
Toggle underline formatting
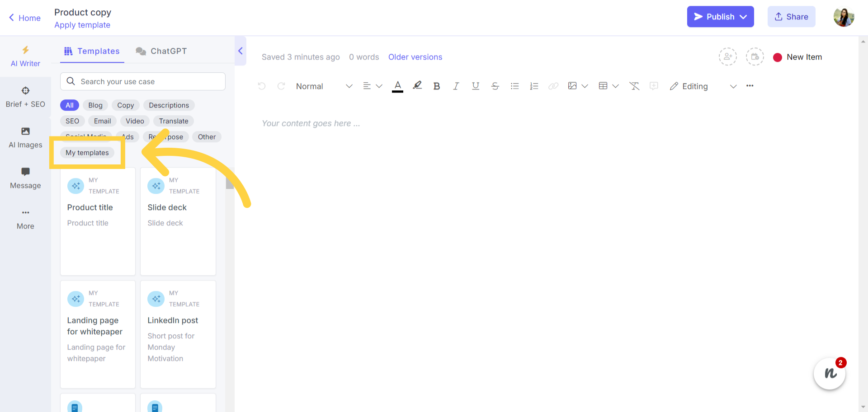[x=475, y=86]
